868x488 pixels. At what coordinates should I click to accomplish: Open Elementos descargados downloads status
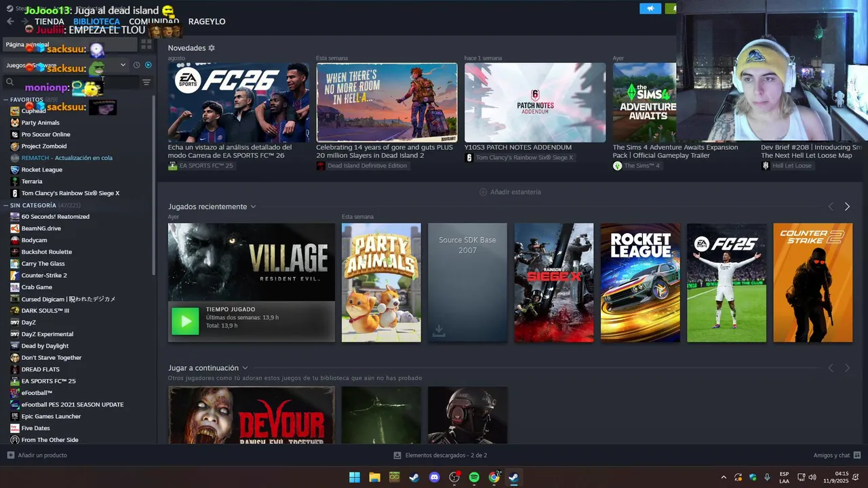coord(440,455)
